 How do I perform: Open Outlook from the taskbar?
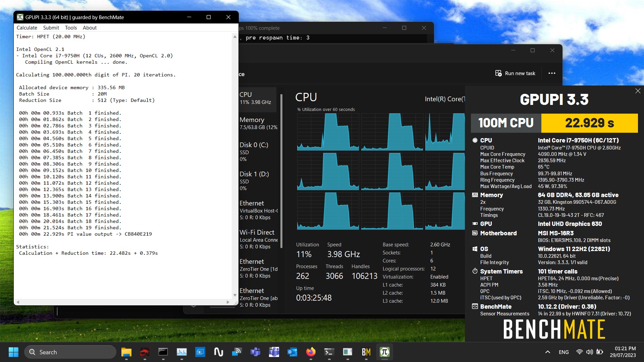coord(292,352)
